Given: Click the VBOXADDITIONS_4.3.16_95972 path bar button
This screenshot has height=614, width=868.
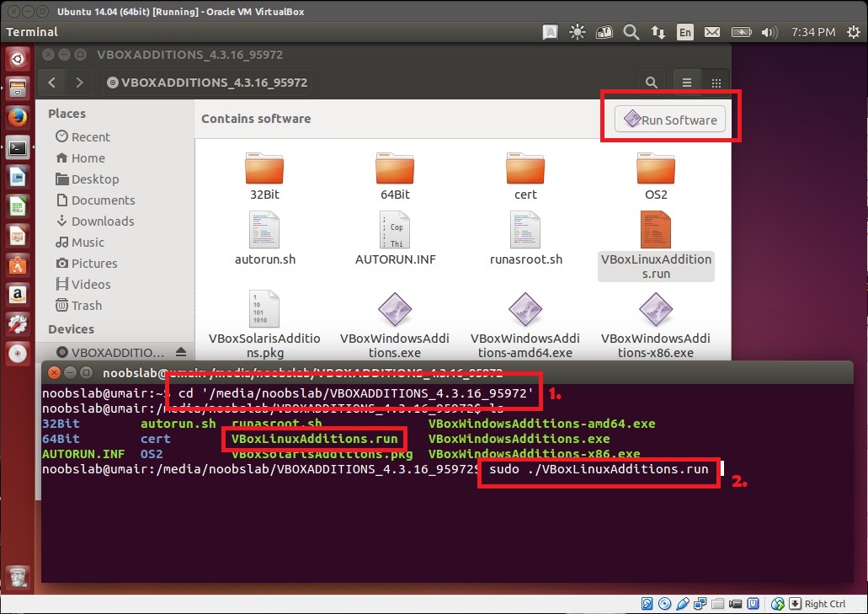Looking at the screenshot, I should [207, 83].
